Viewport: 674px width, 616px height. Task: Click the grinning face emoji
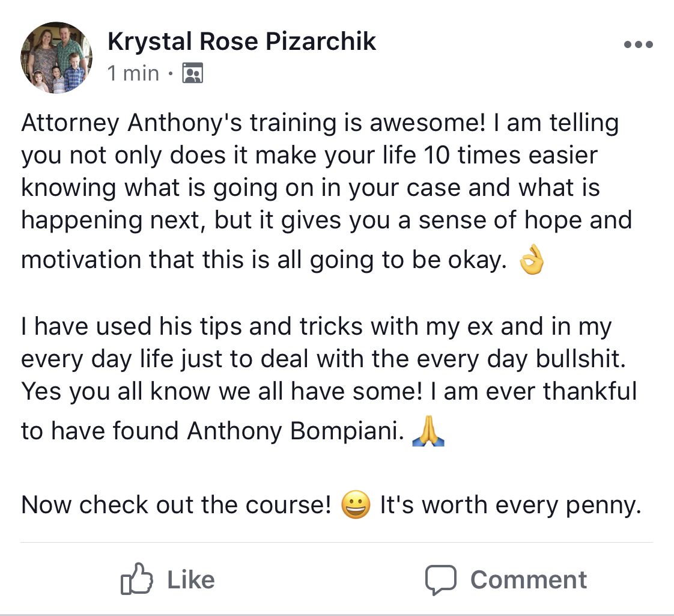pos(356,505)
